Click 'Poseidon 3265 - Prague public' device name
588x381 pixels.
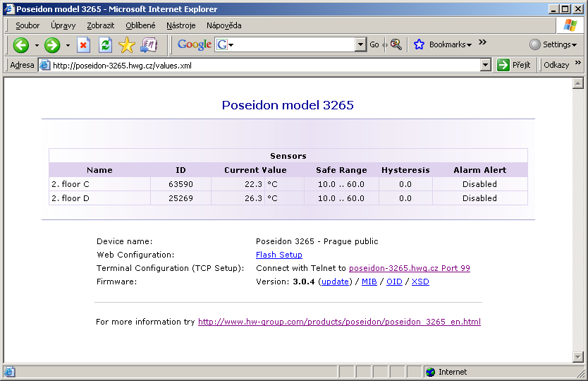317,241
